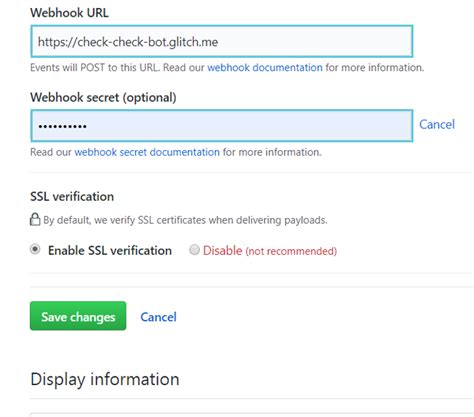Click Cancel next to Save changes
This screenshot has height=417, width=474.
158,317
